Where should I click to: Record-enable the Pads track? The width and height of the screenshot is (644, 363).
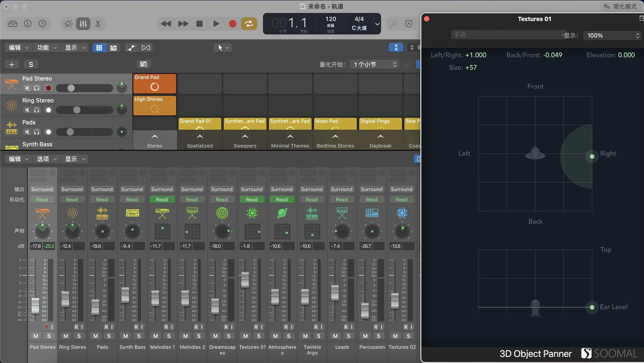(x=49, y=132)
